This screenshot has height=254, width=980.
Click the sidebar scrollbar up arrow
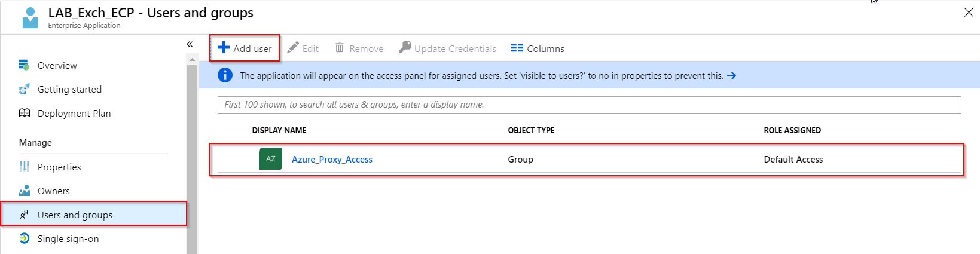(192, 60)
